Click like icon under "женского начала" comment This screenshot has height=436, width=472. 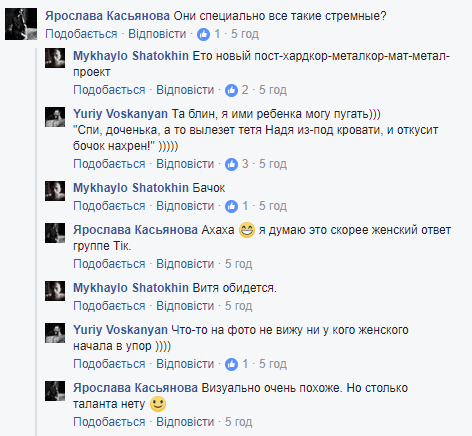[x=231, y=364]
